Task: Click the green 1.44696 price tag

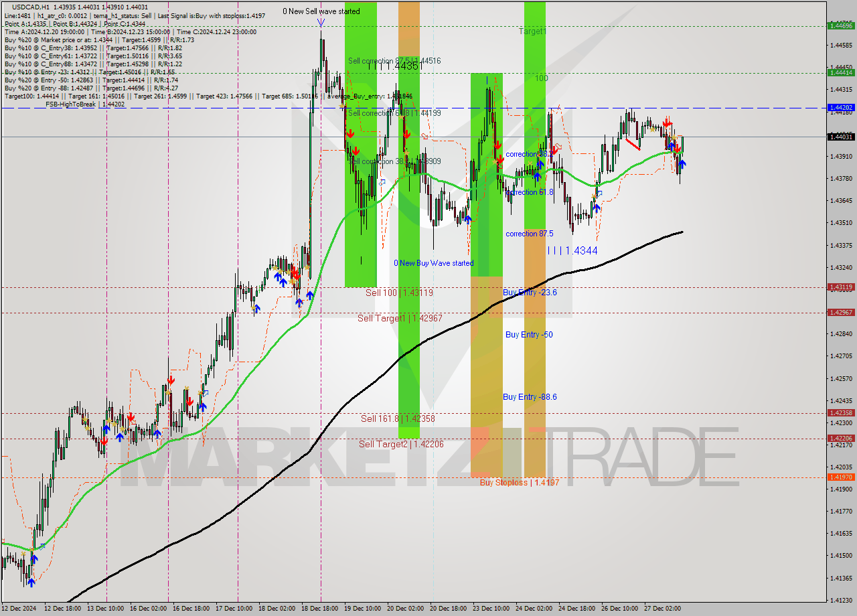Action: pos(840,25)
